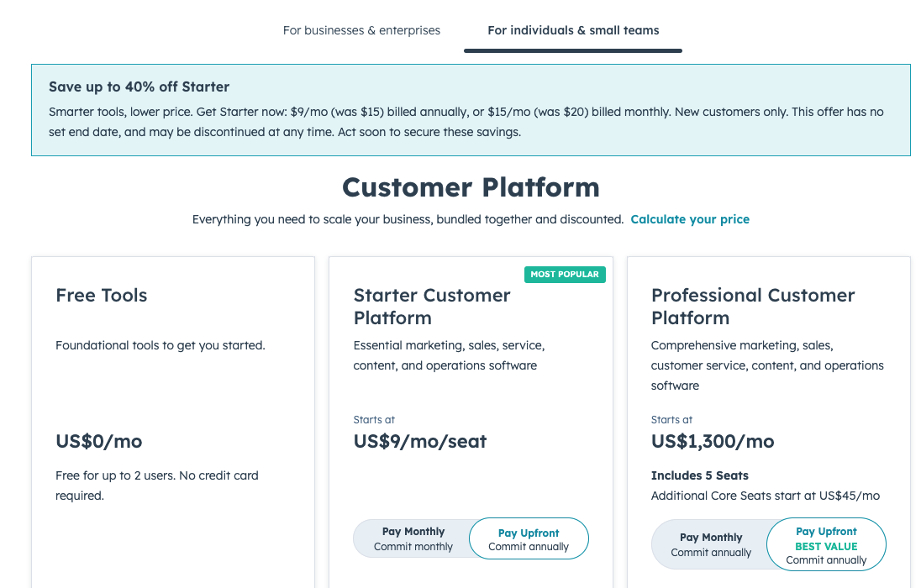Click the Customer Platform main heading
This screenshot has height=588, width=921.
[471, 186]
